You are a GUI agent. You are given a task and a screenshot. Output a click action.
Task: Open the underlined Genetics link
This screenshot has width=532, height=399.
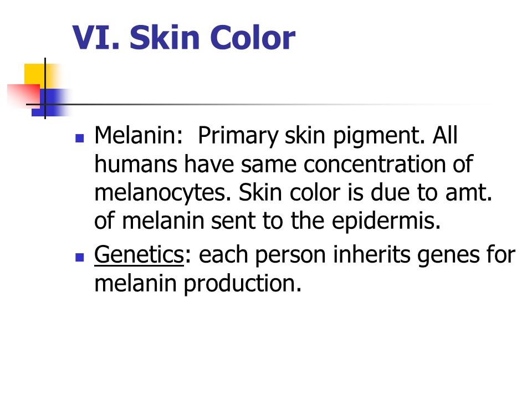(139, 254)
